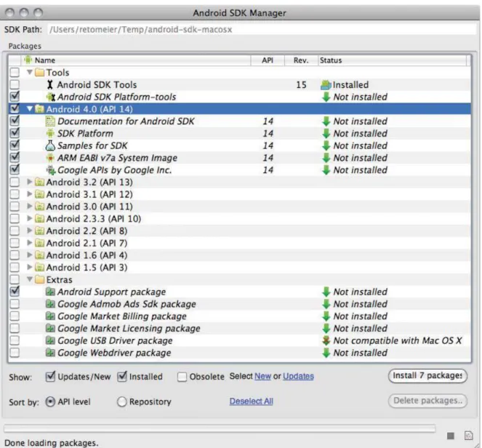Click the incompatible status icon for USB Driver
Image resolution: width=482 pixels, height=448 pixels.
[326, 340]
